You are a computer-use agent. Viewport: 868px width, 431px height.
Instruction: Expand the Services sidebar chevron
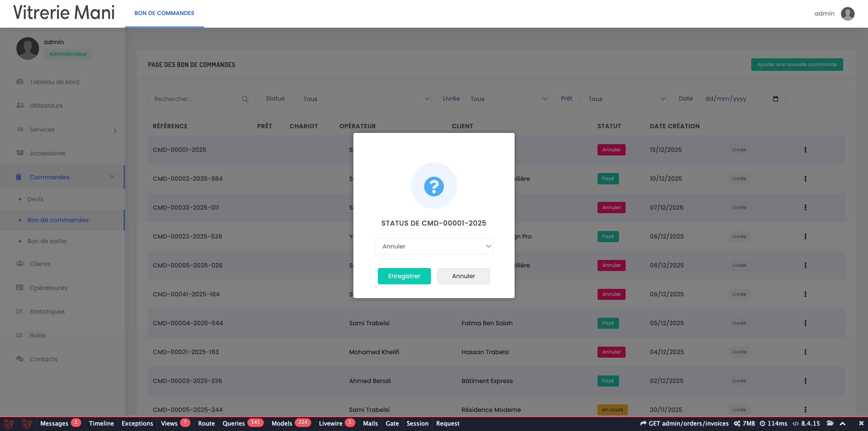tap(115, 131)
